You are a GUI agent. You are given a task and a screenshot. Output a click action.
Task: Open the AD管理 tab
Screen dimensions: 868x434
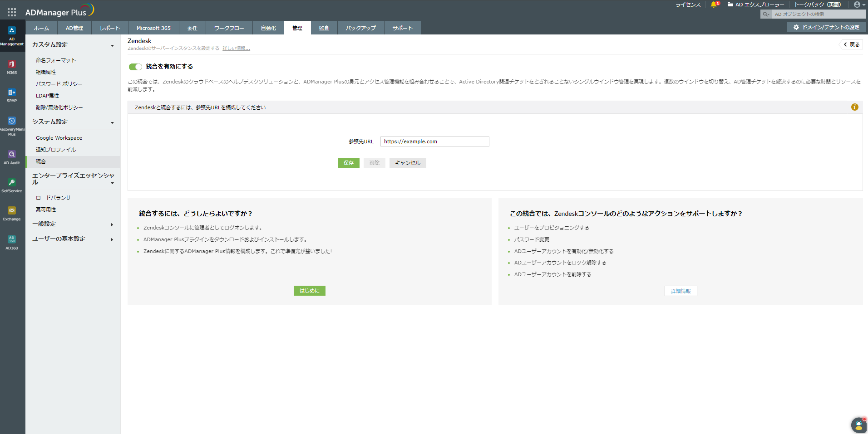[74, 28]
